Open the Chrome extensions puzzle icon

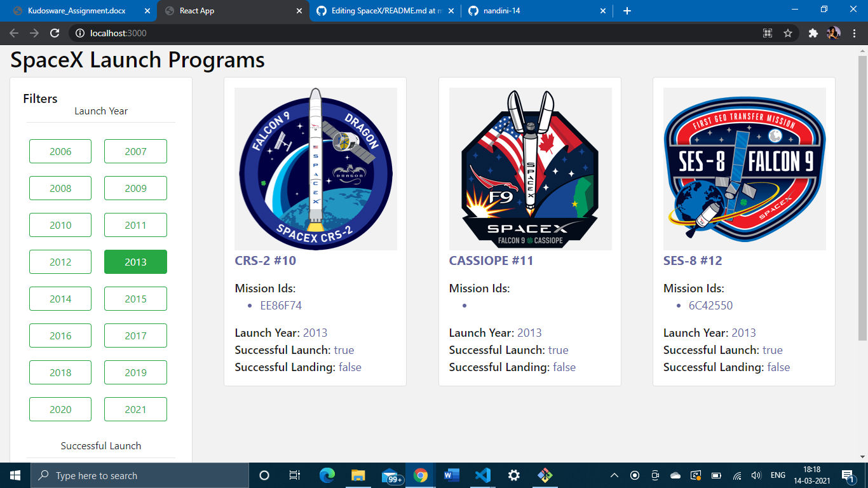[x=813, y=33]
